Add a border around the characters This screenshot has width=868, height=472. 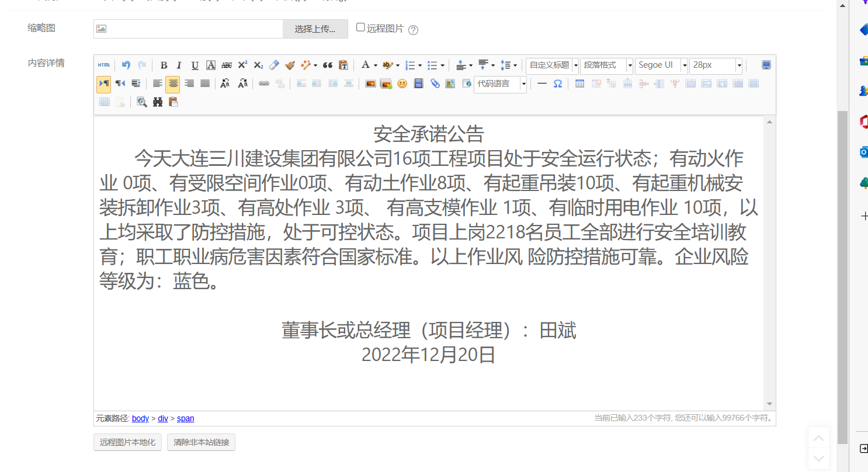coord(211,65)
